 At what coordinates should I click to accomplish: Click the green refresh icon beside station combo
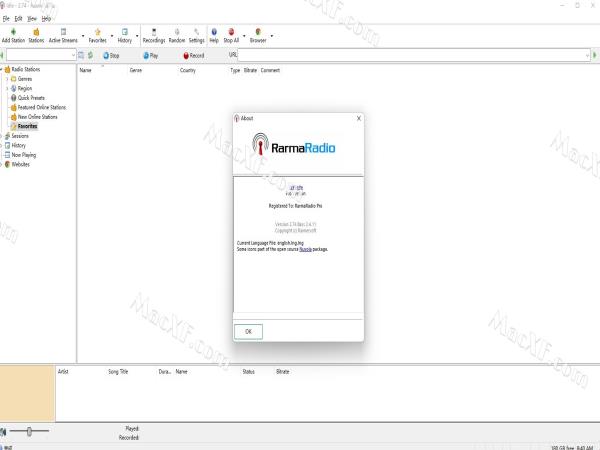coord(91,55)
